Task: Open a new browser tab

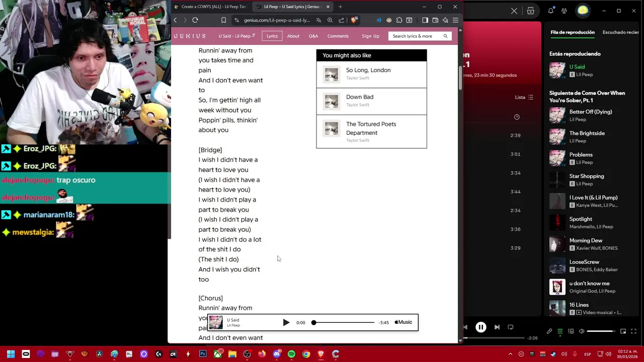Action: click(340, 7)
